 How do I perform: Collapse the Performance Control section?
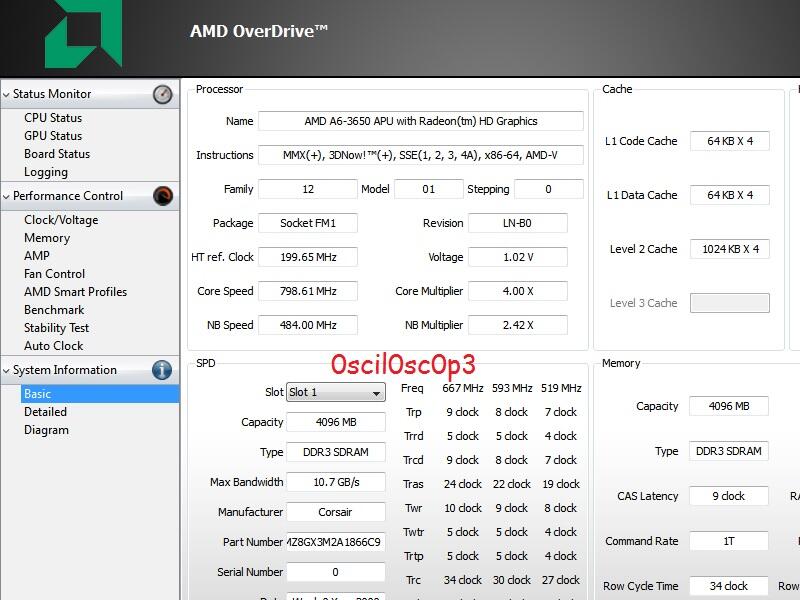point(6,196)
